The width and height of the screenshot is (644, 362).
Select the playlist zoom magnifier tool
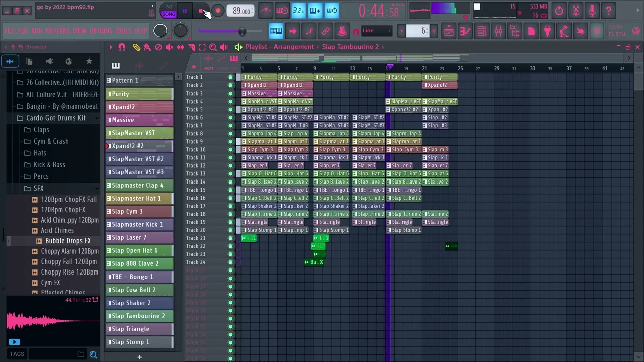213,47
